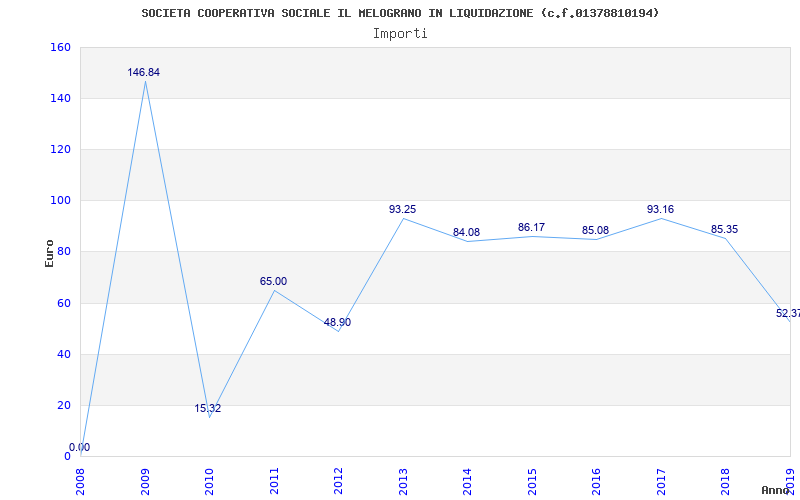Click the Importi subtitle
Viewport: 800px width, 500px height.
[x=400, y=34]
